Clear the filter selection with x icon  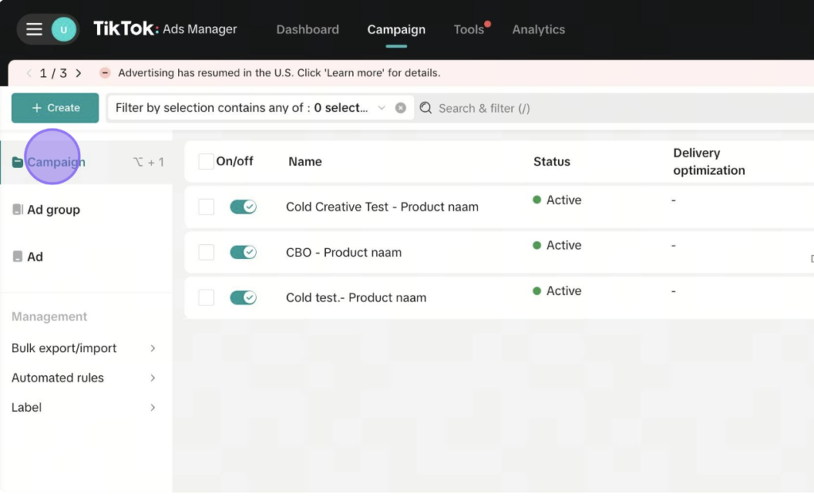[x=401, y=108]
